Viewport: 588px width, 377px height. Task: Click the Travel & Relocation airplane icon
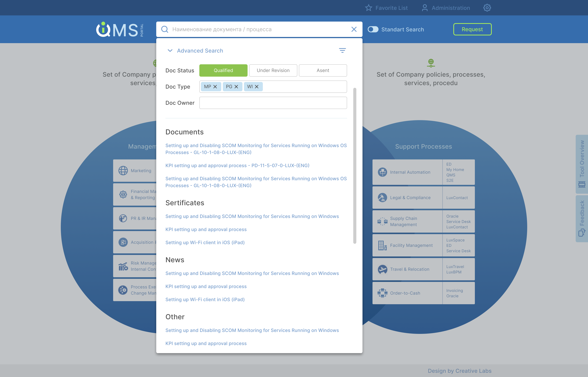pyautogui.click(x=382, y=269)
